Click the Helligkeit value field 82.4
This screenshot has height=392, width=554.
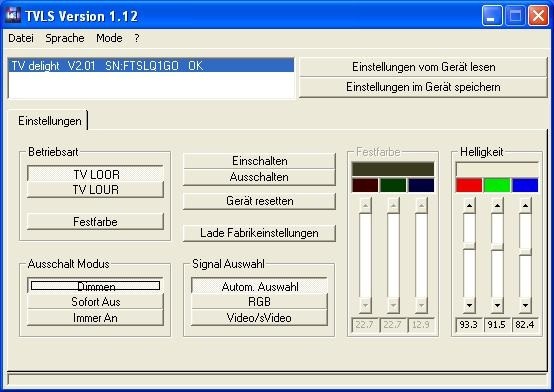click(x=525, y=324)
